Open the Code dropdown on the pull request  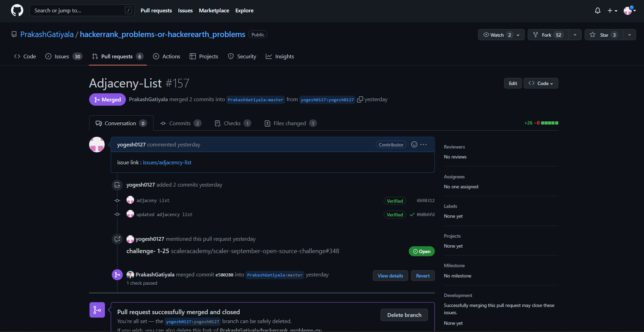[x=540, y=83]
